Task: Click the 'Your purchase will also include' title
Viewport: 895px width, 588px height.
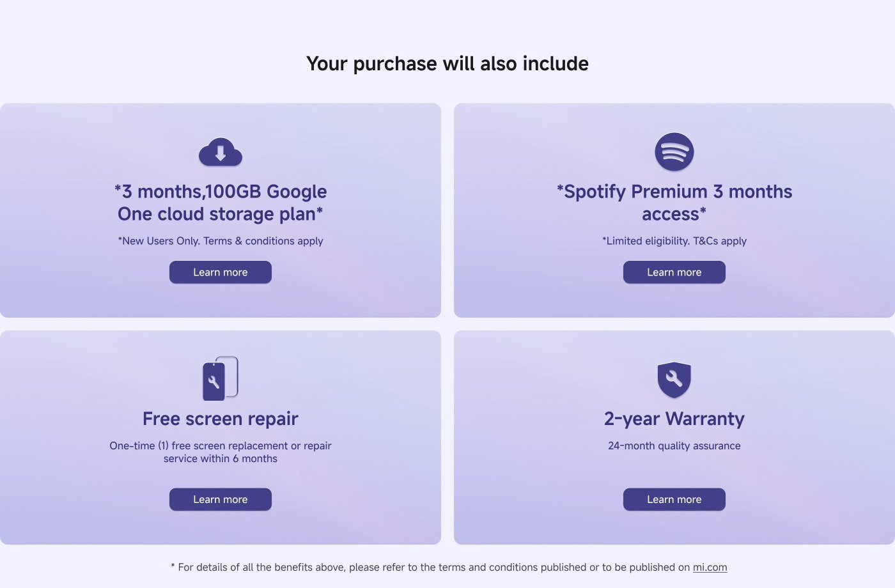Action: (447, 63)
